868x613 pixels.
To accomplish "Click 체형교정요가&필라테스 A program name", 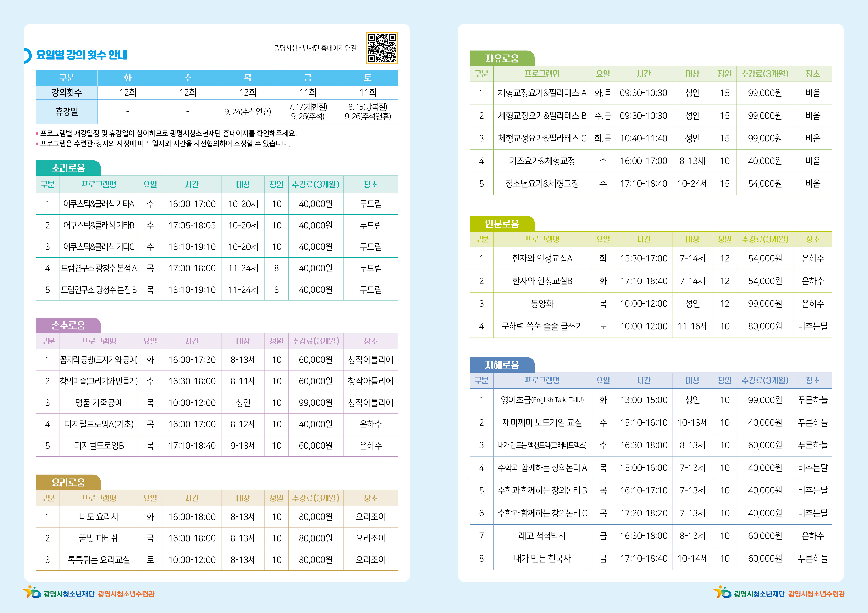I will [542, 93].
